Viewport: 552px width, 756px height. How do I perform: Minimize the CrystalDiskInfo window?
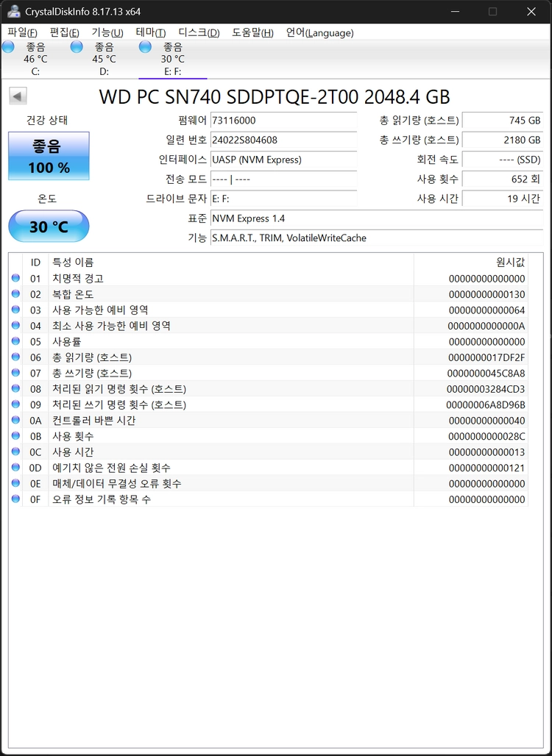pos(456,12)
